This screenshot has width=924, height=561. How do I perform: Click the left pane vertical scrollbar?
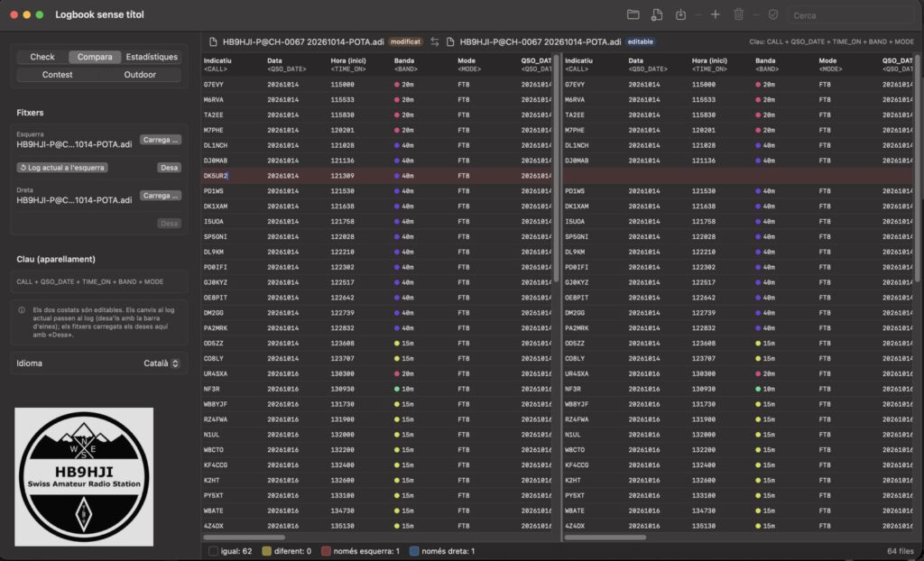click(x=556, y=168)
